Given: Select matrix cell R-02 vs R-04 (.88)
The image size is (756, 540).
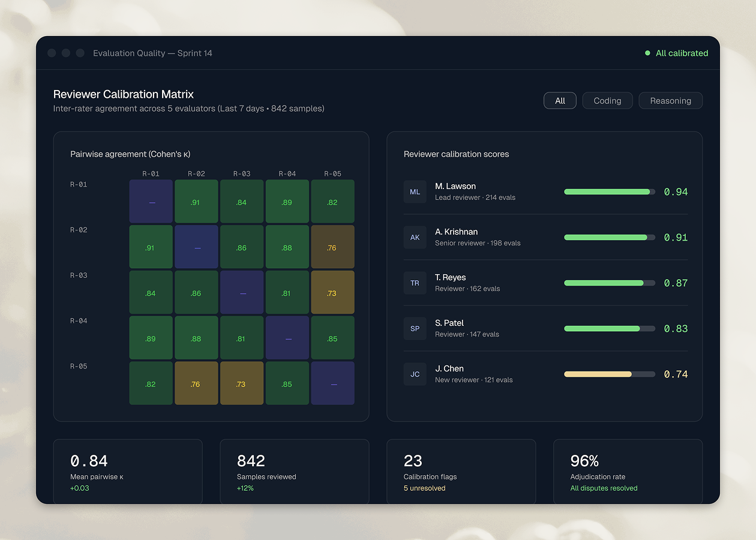Looking at the screenshot, I should 287,247.
